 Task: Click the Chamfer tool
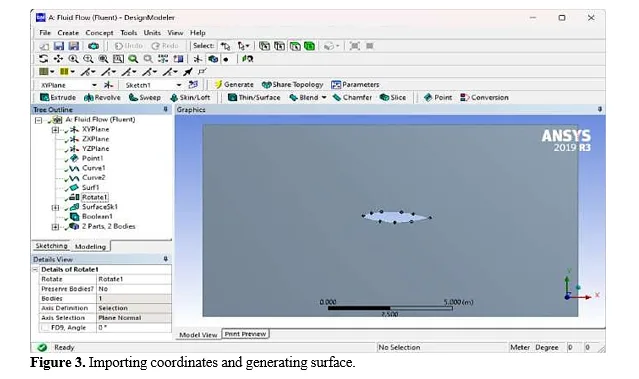coord(353,98)
